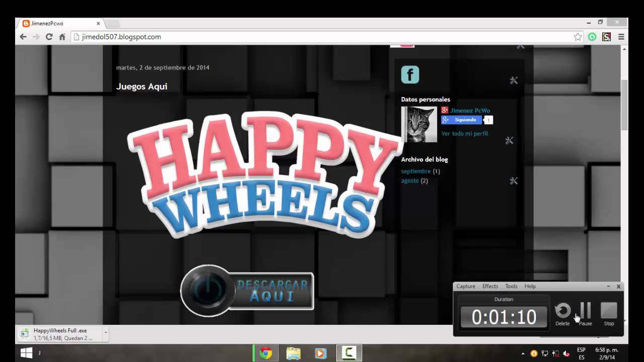
Task: Open the media player taskbar icon
Action: pos(320,353)
